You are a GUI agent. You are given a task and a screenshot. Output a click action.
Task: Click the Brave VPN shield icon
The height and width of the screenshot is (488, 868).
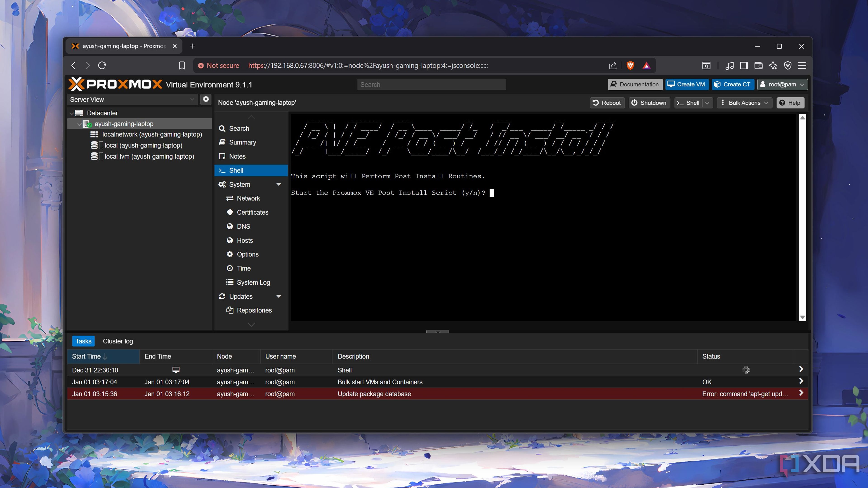point(788,65)
